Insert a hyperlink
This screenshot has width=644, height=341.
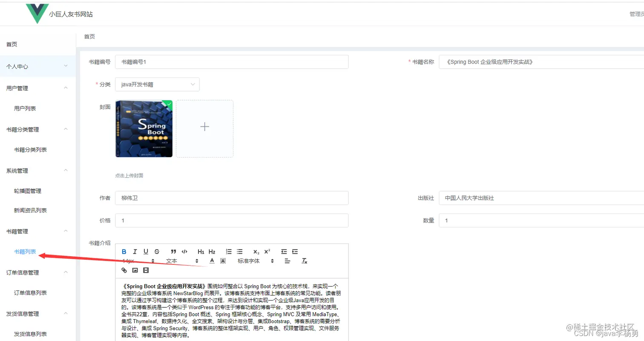(x=124, y=270)
